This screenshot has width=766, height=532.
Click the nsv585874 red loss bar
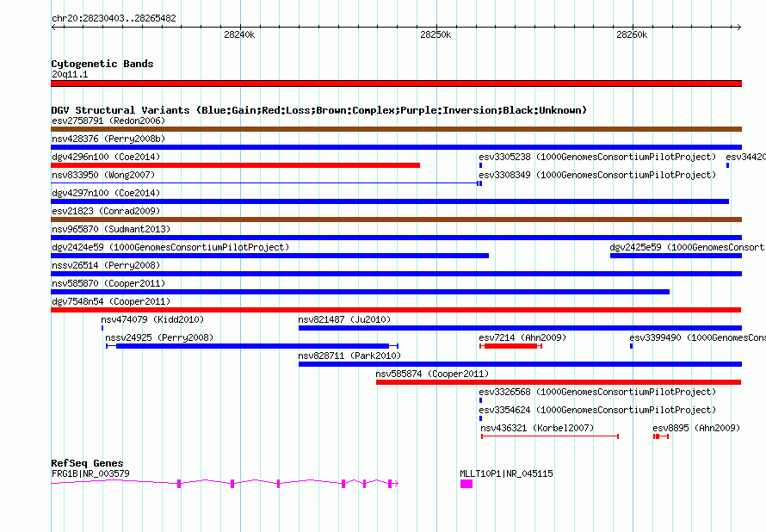coord(559,382)
